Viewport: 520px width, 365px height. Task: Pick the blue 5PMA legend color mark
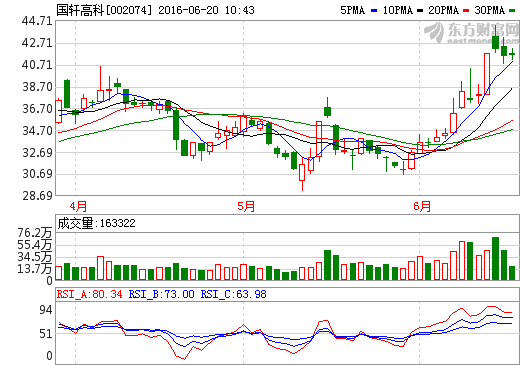tap(374, 11)
